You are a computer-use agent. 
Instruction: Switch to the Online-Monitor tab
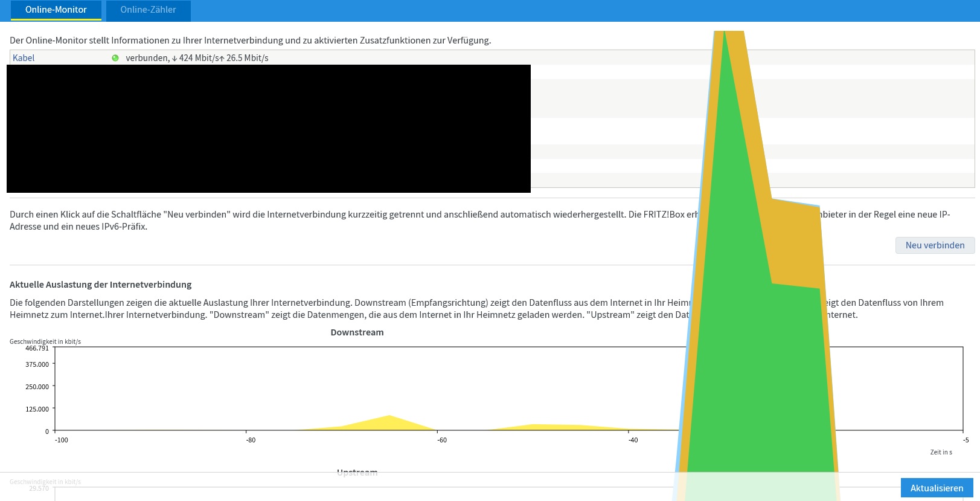[56, 10]
